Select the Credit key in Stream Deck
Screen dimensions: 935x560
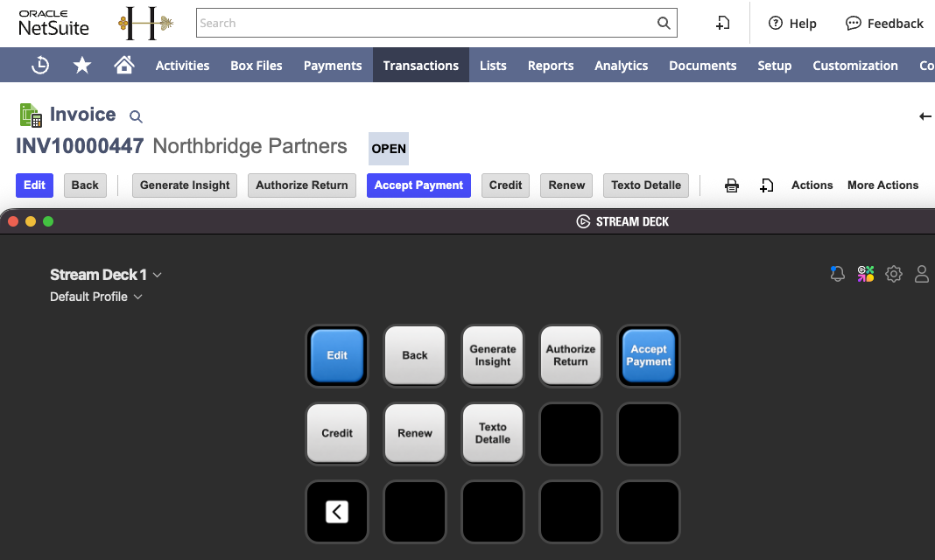(x=337, y=434)
